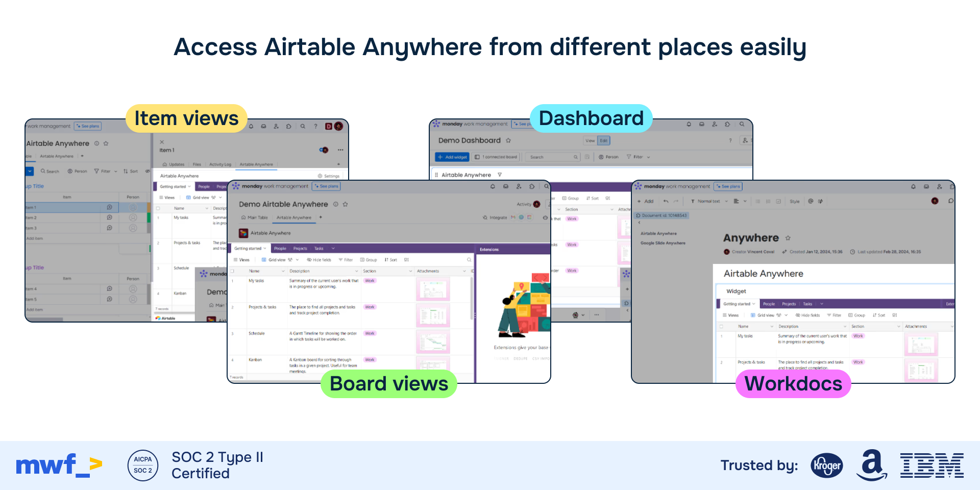Click See plans button in Board views
The width and height of the screenshot is (980, 490).
click(x=326, y=186)
